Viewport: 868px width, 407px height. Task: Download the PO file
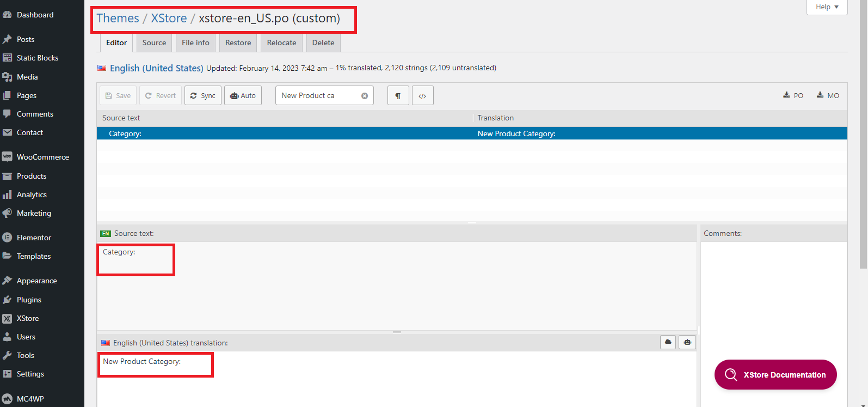coord(793,95)
